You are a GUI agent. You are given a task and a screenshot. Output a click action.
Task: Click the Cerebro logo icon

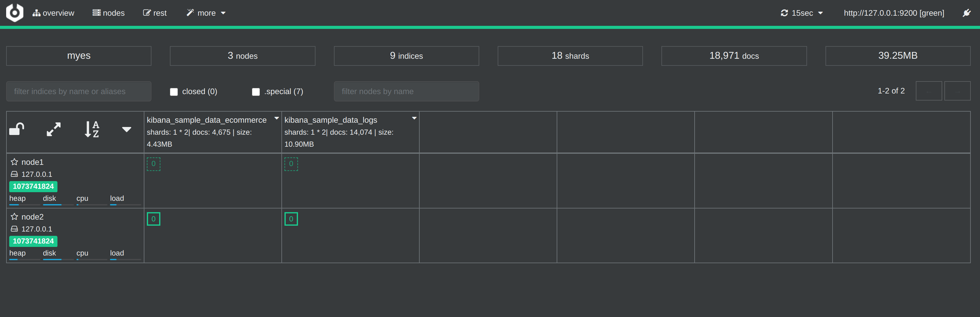tap(14, 13)
